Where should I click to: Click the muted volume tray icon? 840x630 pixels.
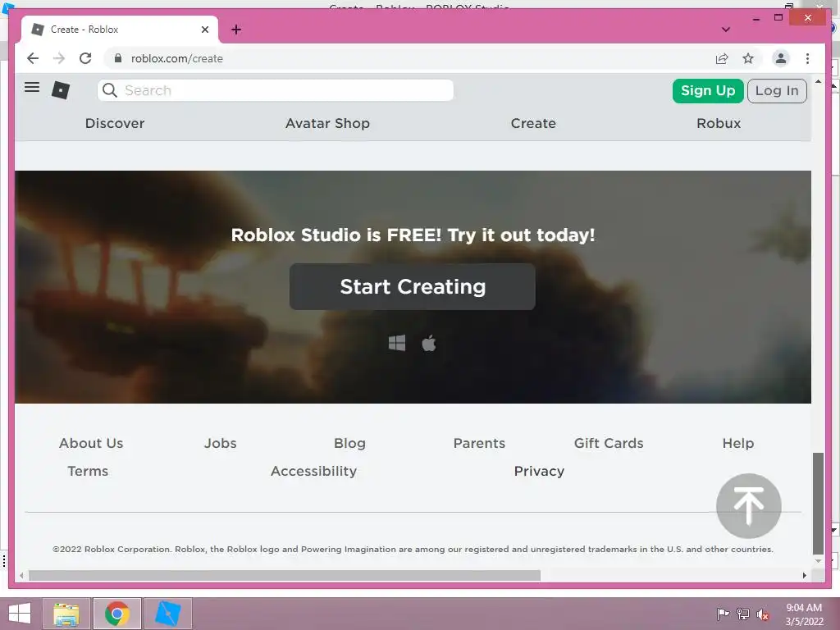tap(763, 614)
